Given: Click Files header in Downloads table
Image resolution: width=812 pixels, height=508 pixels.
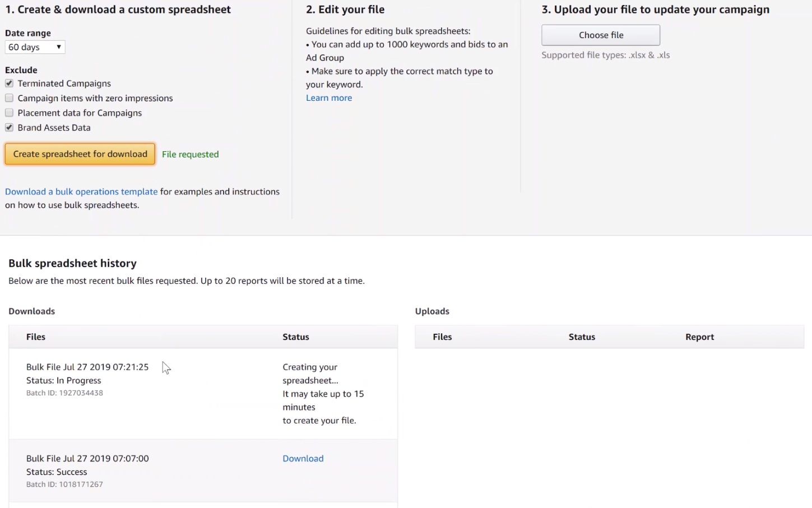Looking at the screenshot, I should (36, 337).
